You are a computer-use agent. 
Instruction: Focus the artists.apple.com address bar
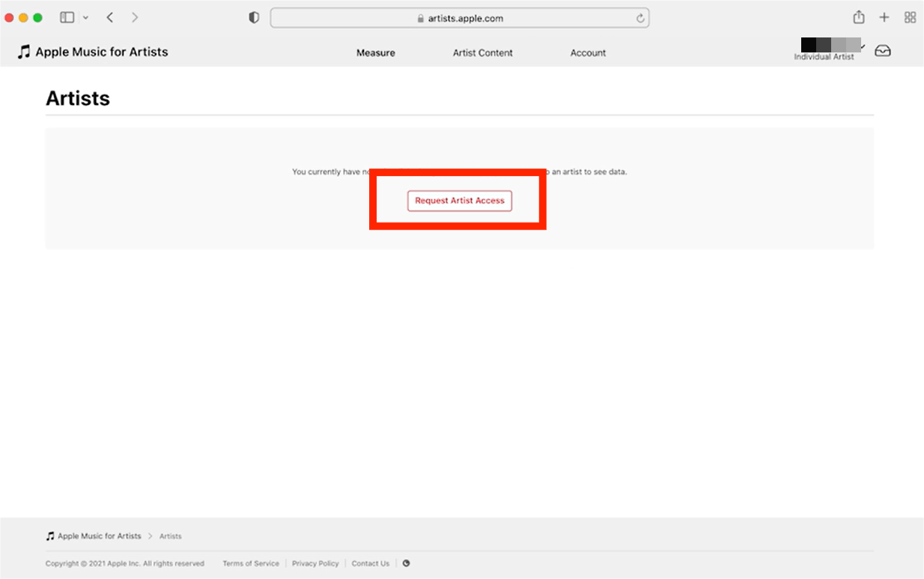460,18
